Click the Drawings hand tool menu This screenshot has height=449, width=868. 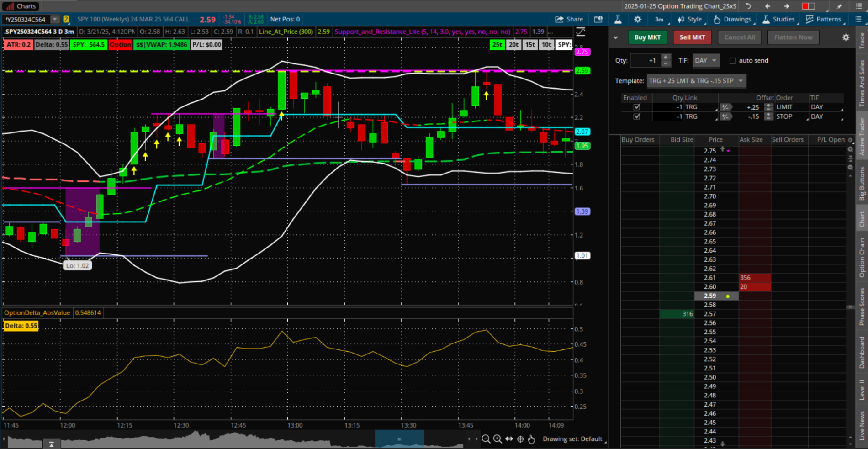(x=732, y=19)
